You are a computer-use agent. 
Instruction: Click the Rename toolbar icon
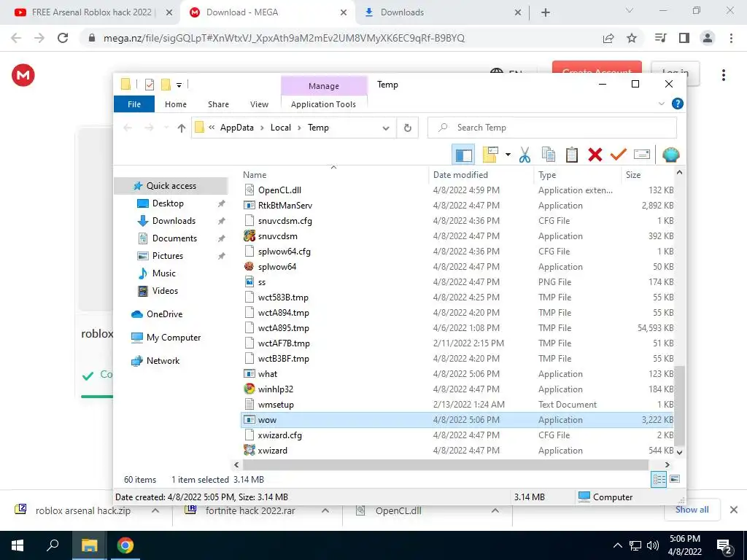click(642, 155)
